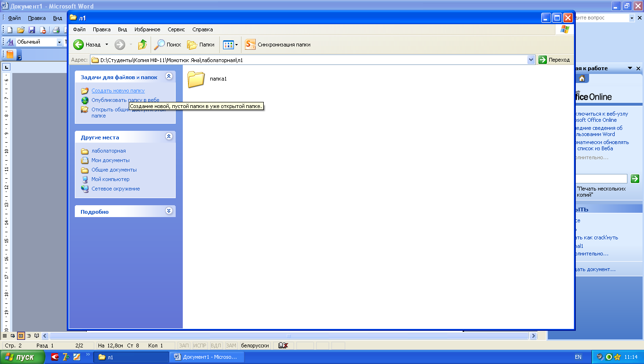Toggle ИСПР track changes indicator
The height and width of the screenshot is (364, 644).
click(200, 346)
